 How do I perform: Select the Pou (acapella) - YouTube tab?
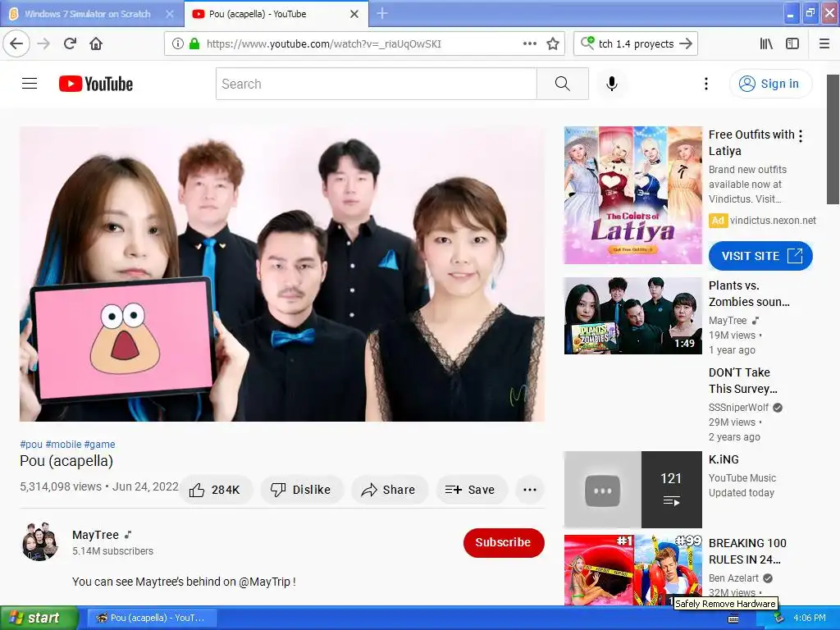[258, 14]
